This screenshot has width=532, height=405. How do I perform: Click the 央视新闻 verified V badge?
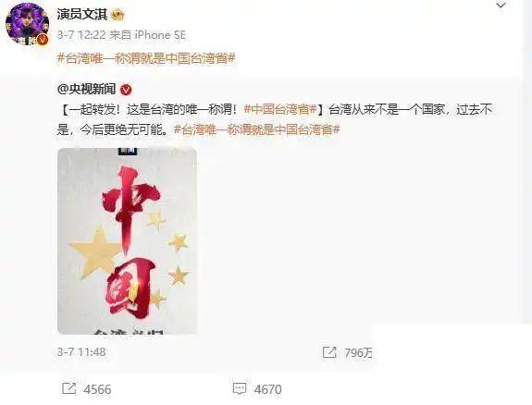click(x=126, y=90)
